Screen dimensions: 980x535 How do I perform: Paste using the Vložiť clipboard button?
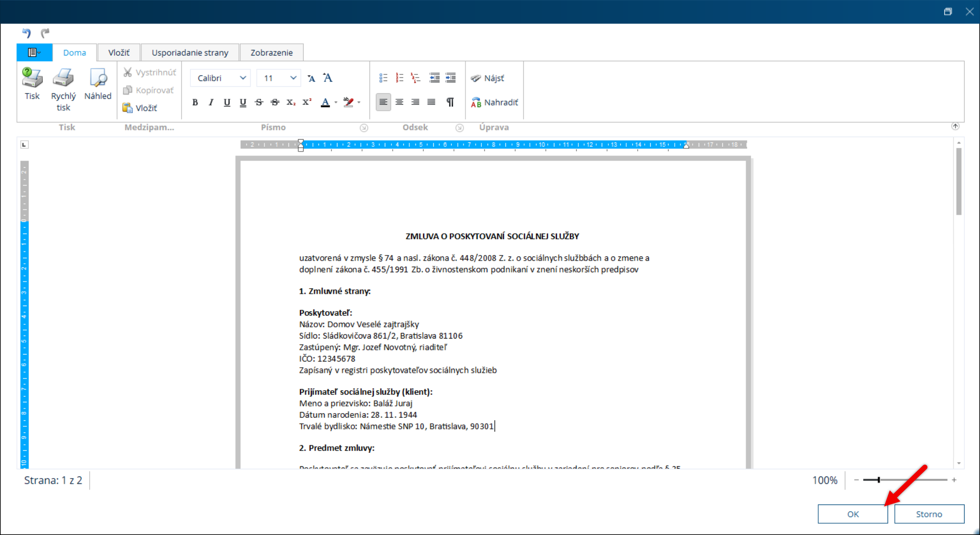point(140,108)
